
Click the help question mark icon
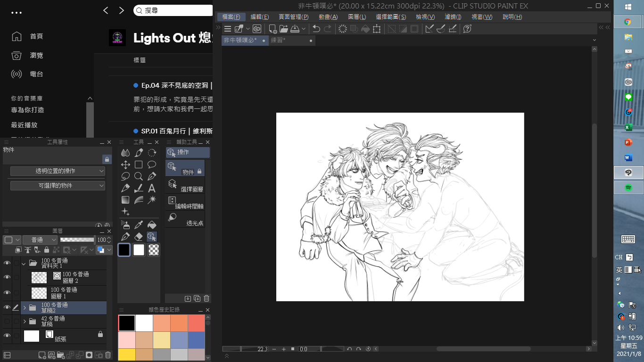[x=467, y=29]
